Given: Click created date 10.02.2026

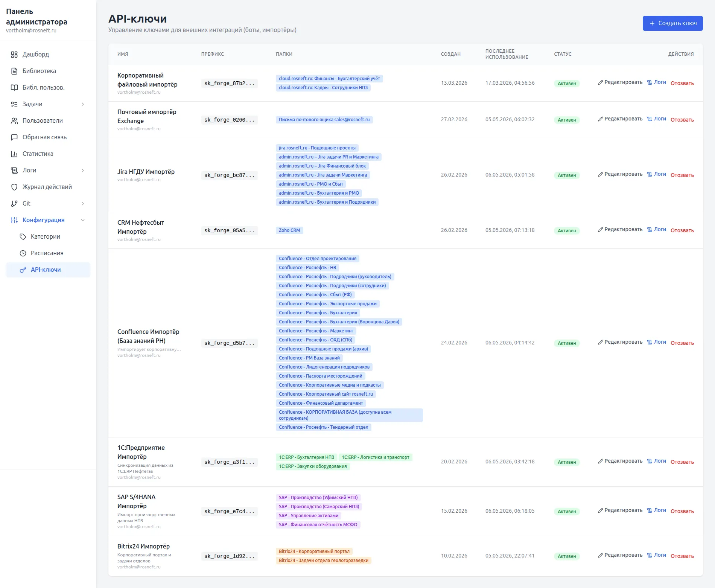Looking at the screenshot, I should (454, 556).
